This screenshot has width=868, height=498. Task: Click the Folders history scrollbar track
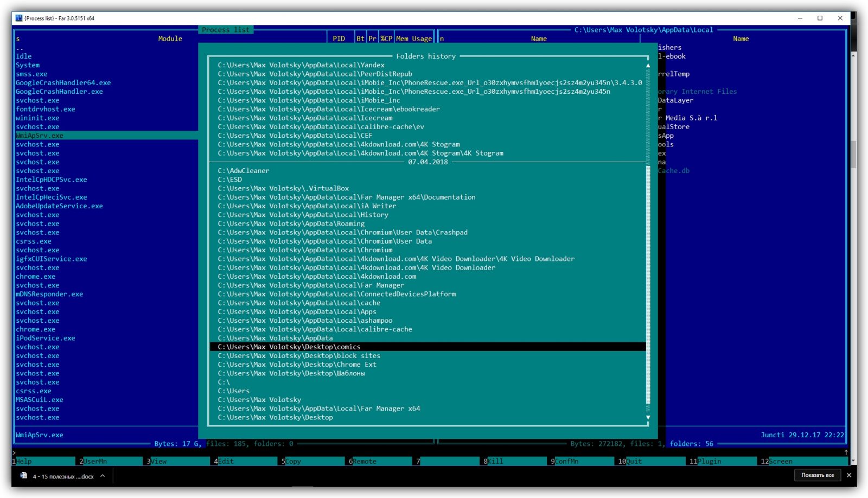[x=648, y=271]
